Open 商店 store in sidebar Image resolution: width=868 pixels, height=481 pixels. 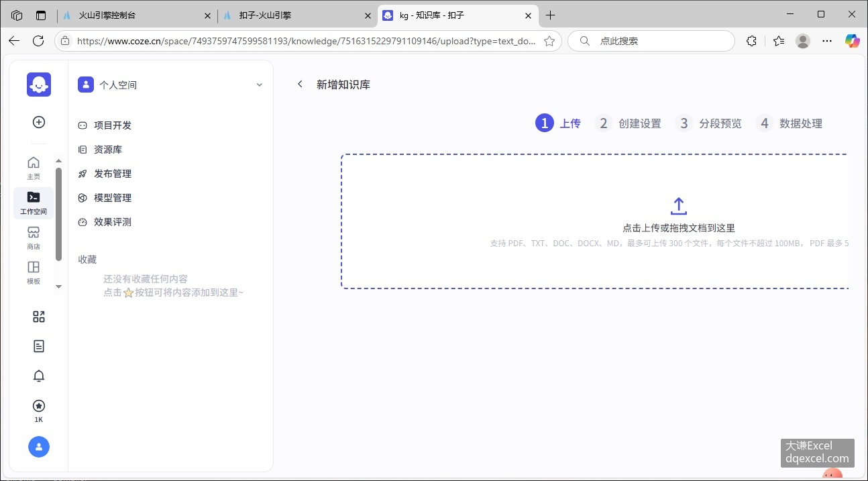click(x=34, y=237)
